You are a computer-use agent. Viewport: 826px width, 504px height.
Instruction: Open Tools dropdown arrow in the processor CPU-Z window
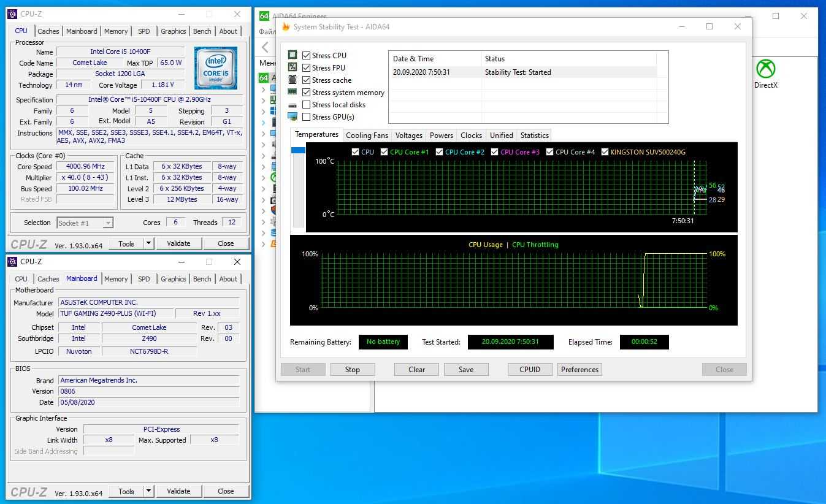pyautogui.click(x=148, y=243)
